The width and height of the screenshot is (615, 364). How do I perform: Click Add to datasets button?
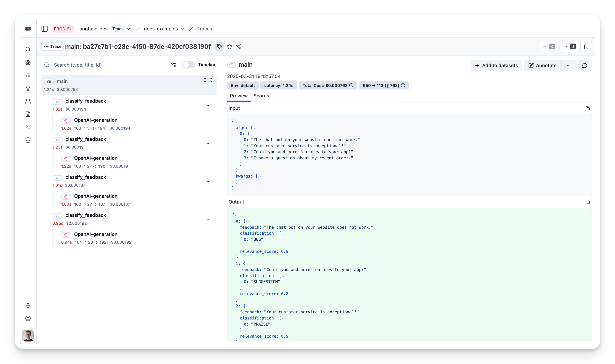point(496,66)
